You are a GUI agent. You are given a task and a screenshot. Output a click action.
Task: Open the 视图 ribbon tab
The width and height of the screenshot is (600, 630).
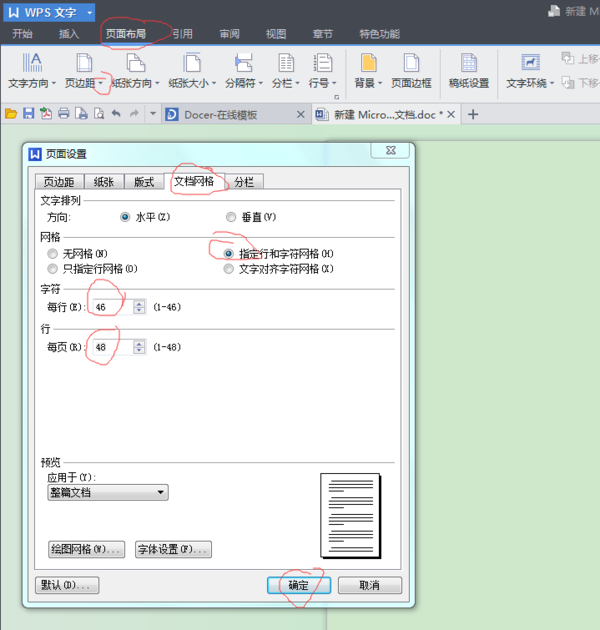[x=276, y=34]
